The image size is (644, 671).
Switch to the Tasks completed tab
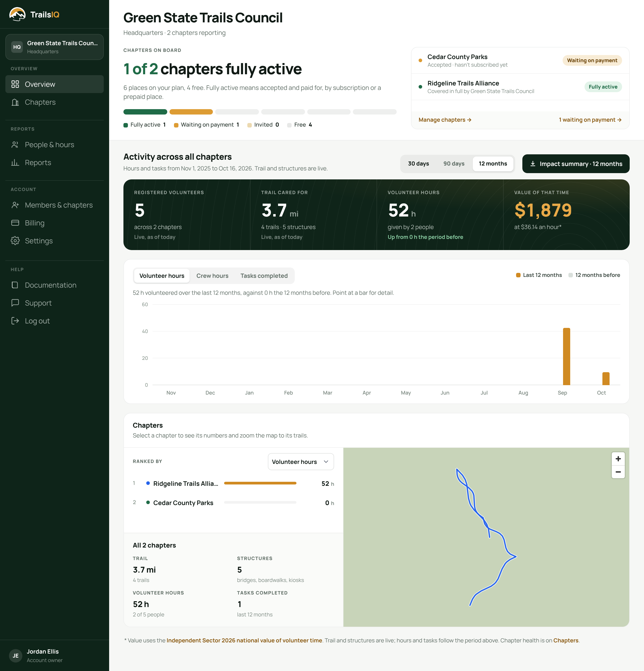[x=264, y=276]
